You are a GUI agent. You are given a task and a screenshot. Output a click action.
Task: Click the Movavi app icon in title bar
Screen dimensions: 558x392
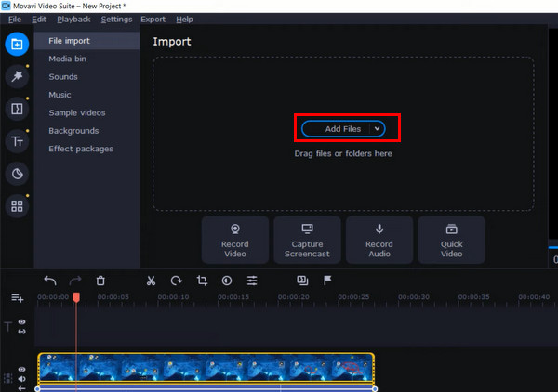click(6, 6)
